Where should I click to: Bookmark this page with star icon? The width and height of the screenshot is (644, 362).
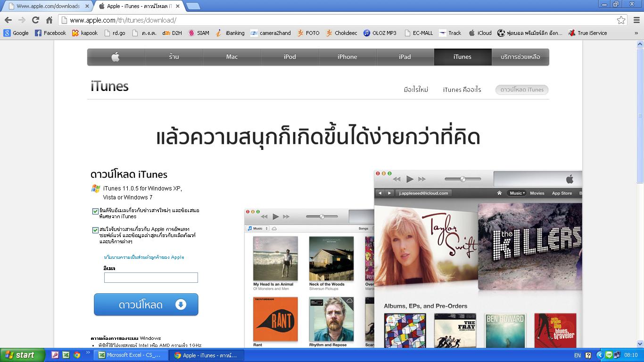pos(621,20)
